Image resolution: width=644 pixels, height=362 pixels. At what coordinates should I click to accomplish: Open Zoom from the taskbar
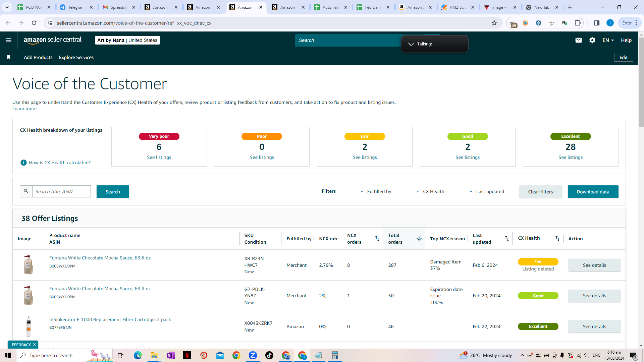point(253,355)
